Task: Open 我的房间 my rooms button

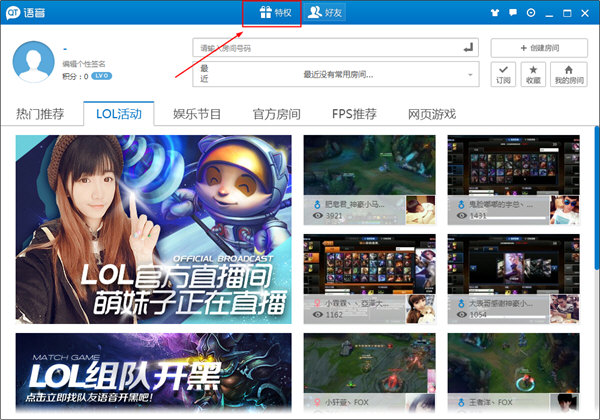Action: 568,73
